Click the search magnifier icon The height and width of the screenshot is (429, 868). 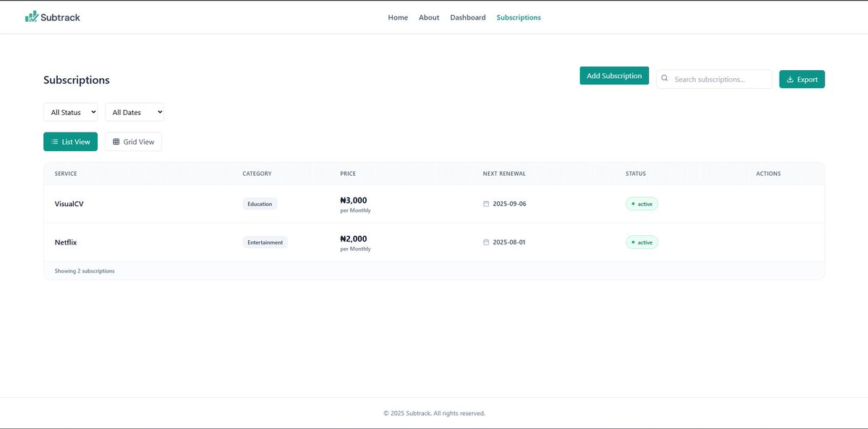click(x=665, y=78)
